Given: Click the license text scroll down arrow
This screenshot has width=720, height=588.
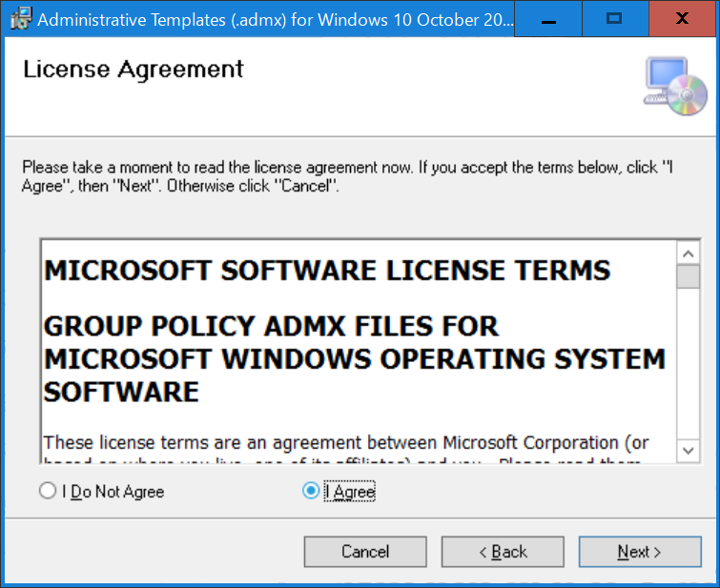Looking at the screenshot, I should (689, 450).
